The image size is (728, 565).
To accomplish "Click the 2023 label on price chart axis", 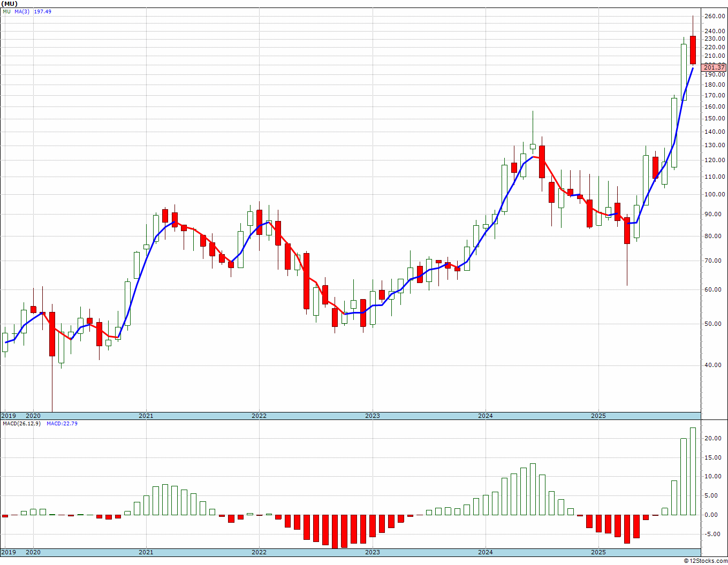I will coord(373,416).
